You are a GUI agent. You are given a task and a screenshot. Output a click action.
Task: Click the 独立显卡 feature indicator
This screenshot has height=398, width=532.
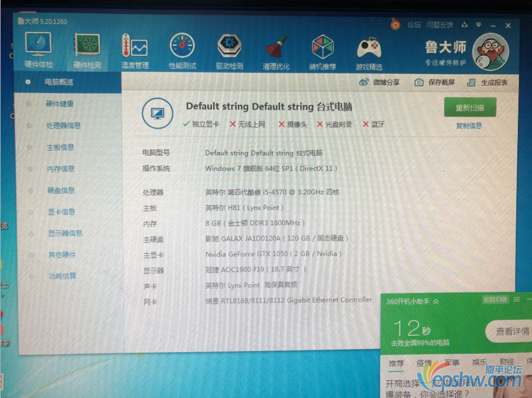coord(201,124)
